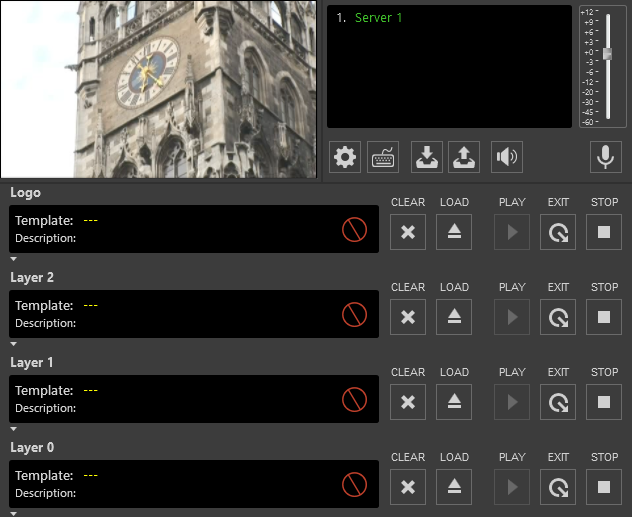Screen dimensions: 632x517
Task: Play the Logo layer template
Action: point(512,232)
